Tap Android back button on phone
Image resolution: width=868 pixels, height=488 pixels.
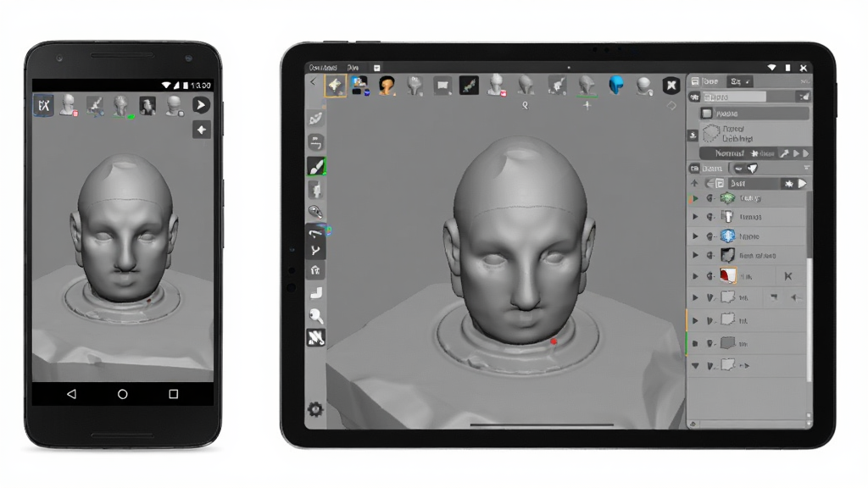pyautogui.click(x=71, y=394)
